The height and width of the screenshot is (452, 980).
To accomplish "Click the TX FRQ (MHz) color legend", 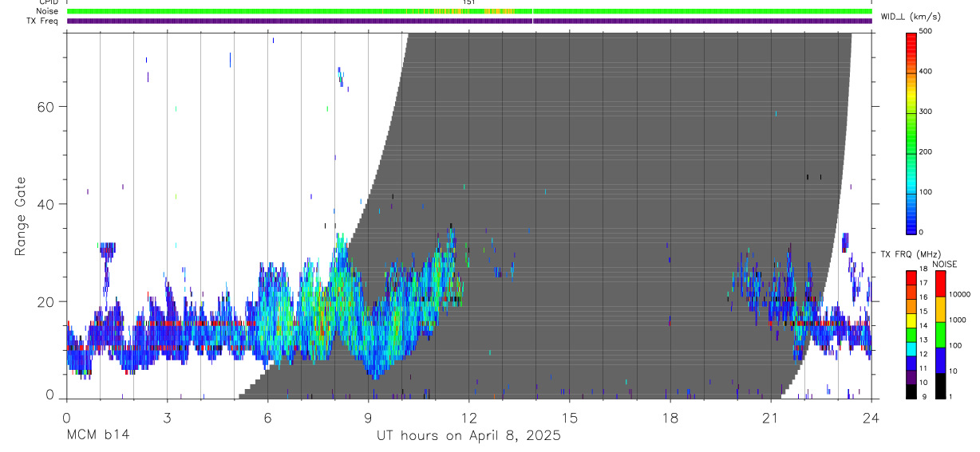I will (911, 334).
